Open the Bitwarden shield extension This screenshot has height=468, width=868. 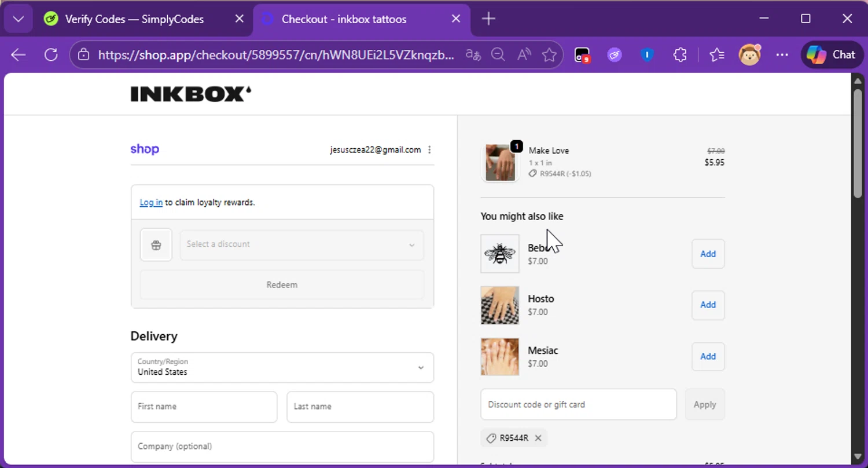(x=647, y=55)
